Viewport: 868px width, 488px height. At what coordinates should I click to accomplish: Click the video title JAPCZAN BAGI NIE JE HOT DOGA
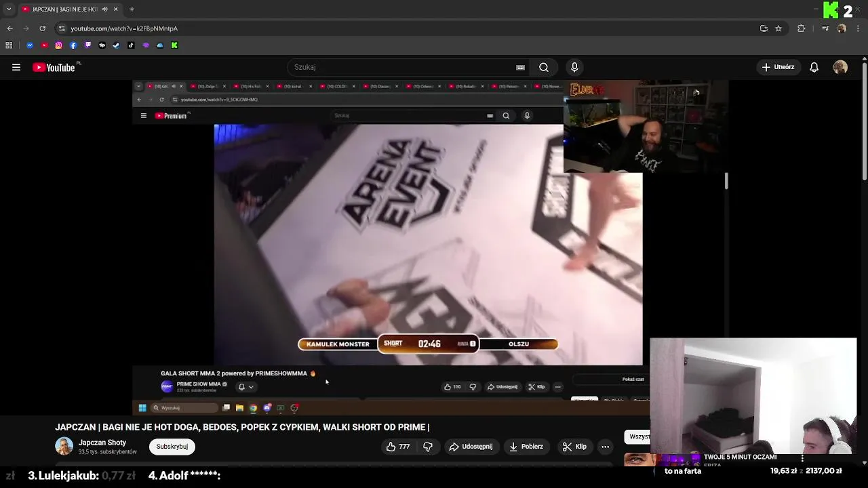(x=242, y=427)
